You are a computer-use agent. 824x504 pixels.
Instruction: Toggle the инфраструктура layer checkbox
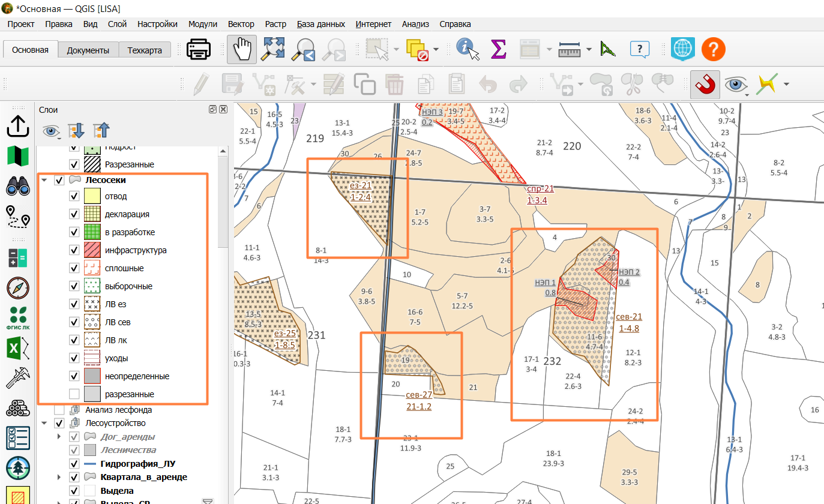(74, 250)
